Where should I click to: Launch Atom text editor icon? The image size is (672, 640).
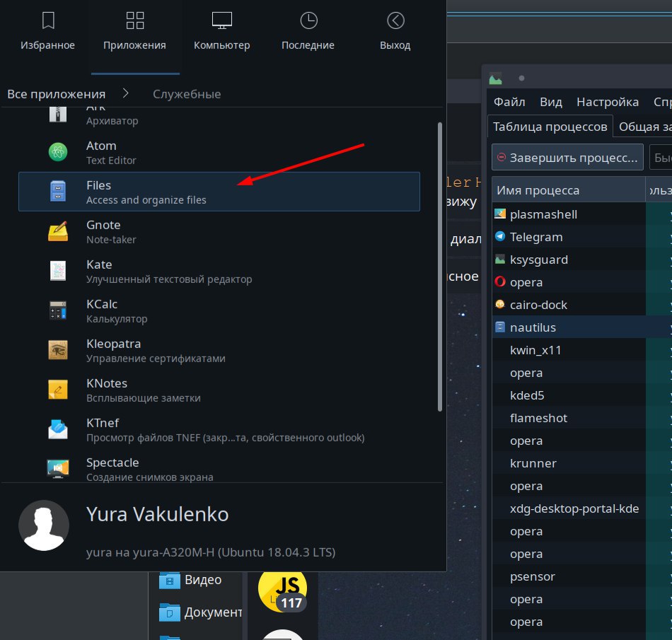click(58, 152)
